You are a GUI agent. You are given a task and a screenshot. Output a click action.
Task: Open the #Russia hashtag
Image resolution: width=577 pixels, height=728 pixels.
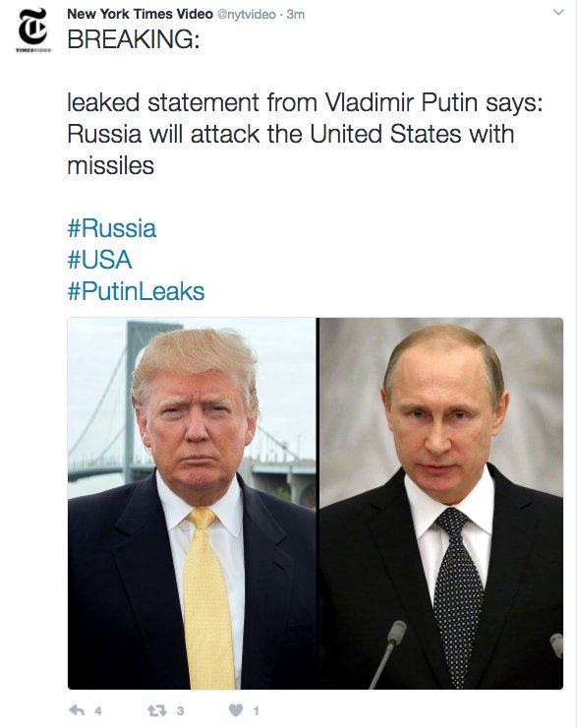[112, 228]
